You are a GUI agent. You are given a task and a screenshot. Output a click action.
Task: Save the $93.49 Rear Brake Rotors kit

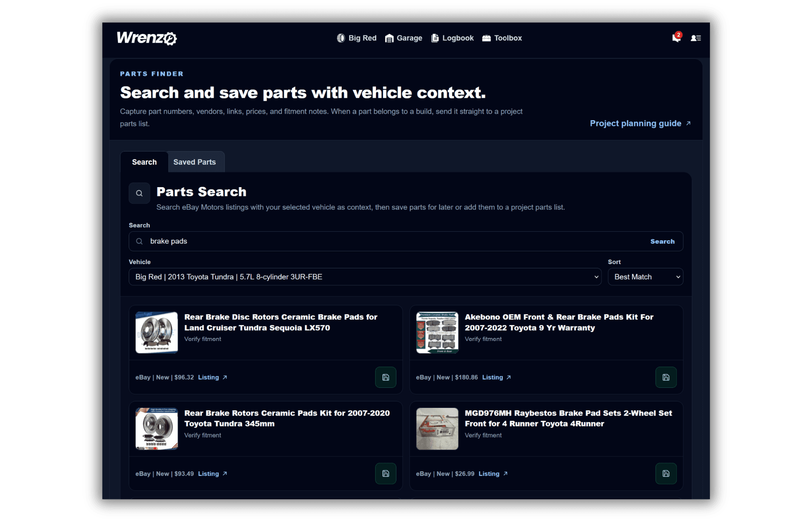pos(386,474)
